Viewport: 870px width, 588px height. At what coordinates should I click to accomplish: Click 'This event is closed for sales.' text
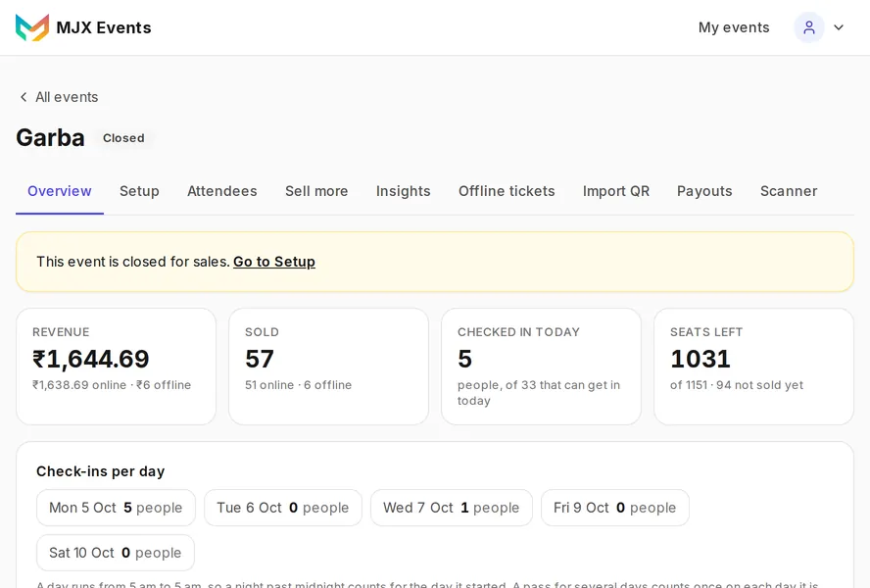pos(133,262)
